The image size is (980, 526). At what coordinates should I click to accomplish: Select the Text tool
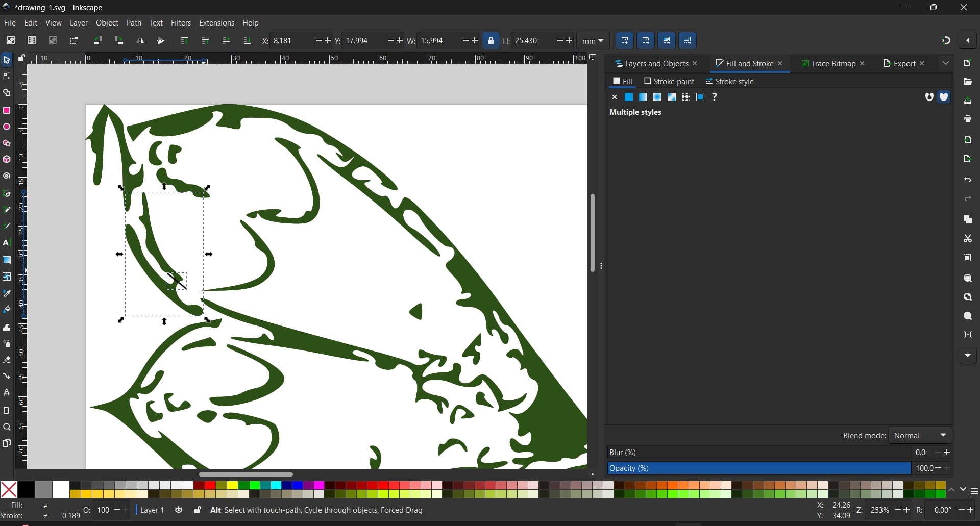point(7,243)
